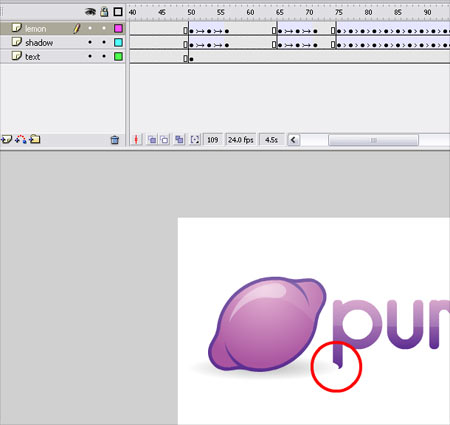Click frame 85 on the timeline ruler
This screenshot has width=450, height=425.
point(398,12)
